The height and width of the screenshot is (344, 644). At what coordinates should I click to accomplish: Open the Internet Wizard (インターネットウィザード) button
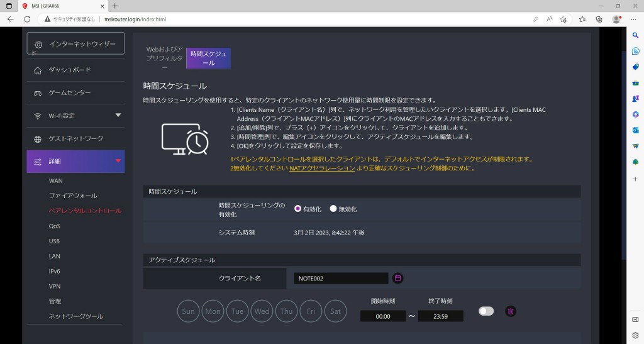coord(75,43)
